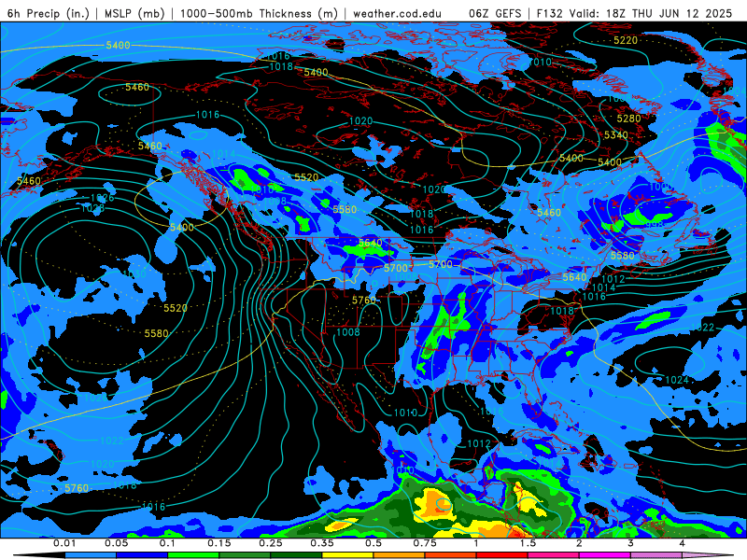This screenshot has width=747, height=560.
Task: Click the '0.01' legend value
Action: [x=64, y=543]
